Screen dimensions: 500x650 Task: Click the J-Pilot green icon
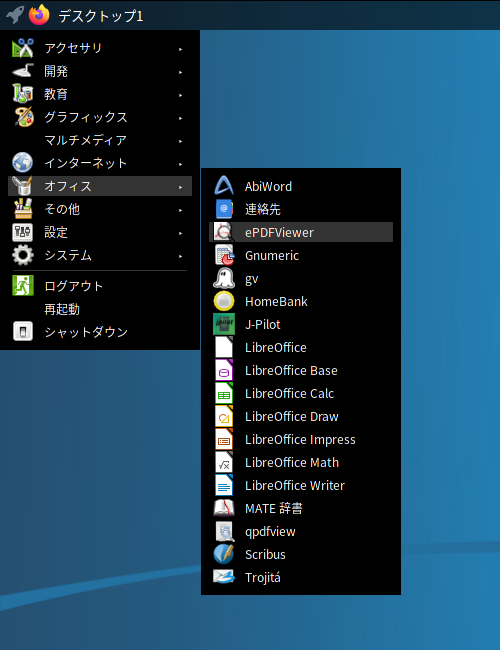pyautogui.click(x=224, y=324)
